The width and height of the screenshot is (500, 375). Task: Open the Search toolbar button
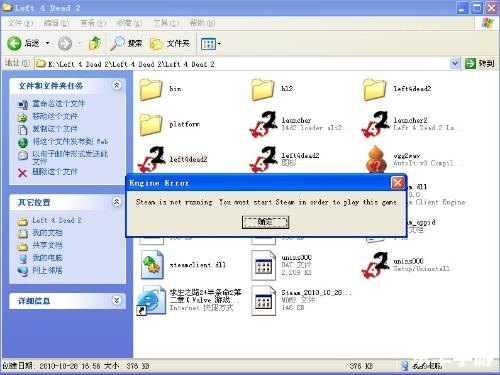(x=126, y=43)
